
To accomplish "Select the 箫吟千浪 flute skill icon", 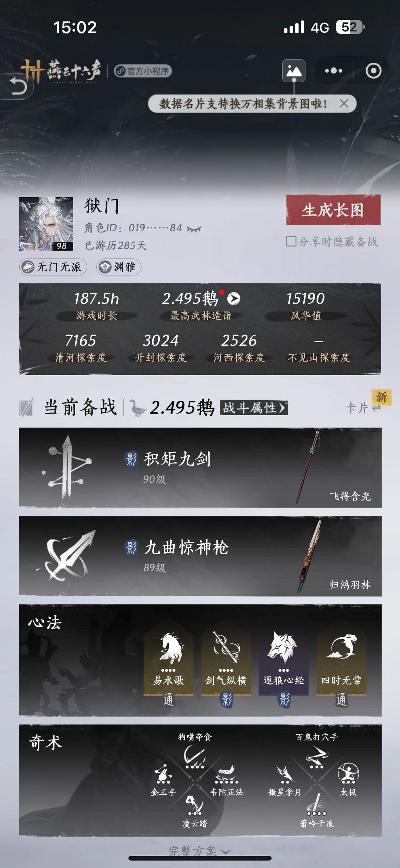I will [317, 805].
